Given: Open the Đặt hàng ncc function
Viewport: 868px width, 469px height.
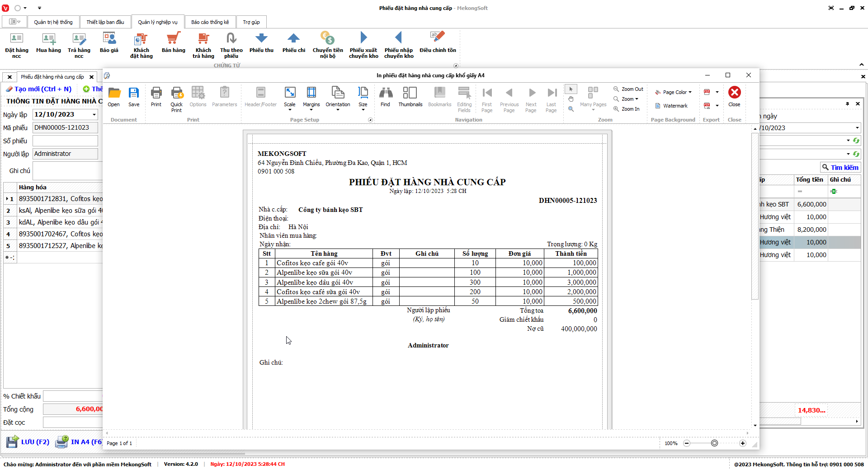Looking at the screenshot, I should point(16,45).
